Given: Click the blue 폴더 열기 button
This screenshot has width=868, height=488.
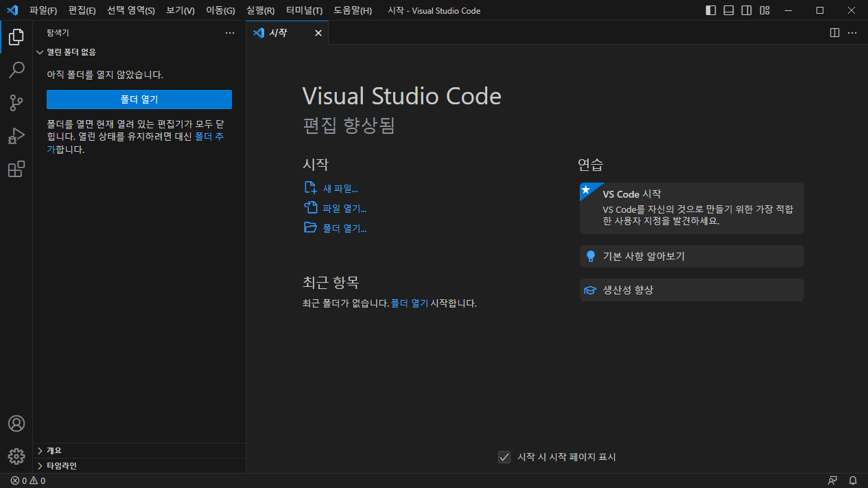Looking at the screenshot, I should click(x=139, y=100).
